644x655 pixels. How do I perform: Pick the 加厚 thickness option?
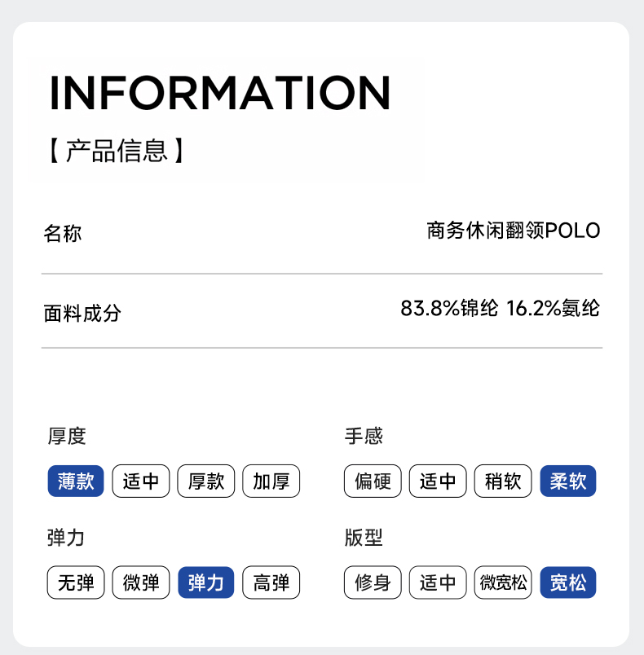click(x=271, y=481)
